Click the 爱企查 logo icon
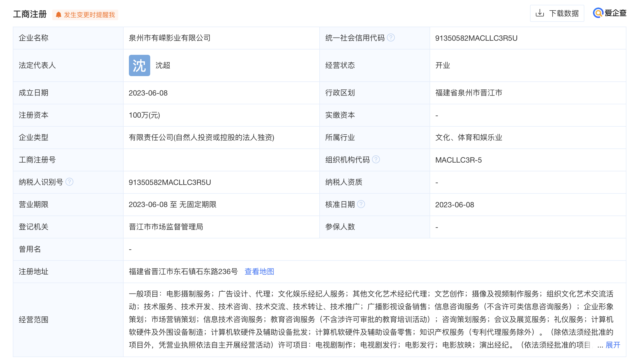 click(x=598, y=13)
